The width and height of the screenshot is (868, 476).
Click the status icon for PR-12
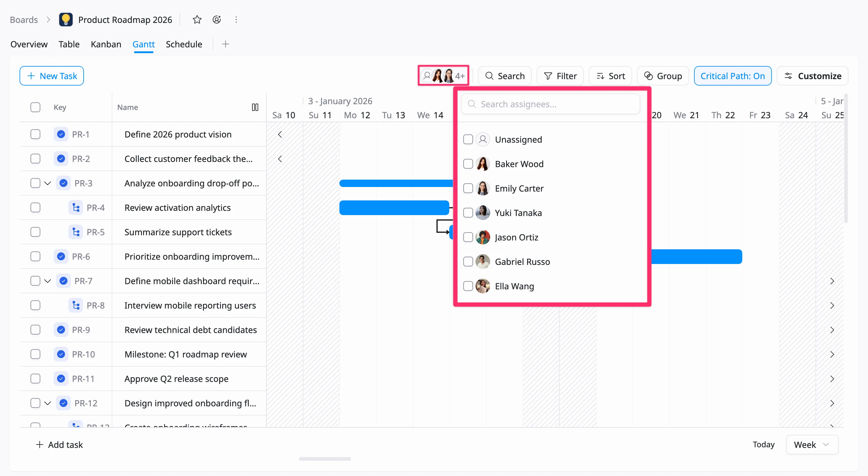pyautogui.click(x=63, y=404)
